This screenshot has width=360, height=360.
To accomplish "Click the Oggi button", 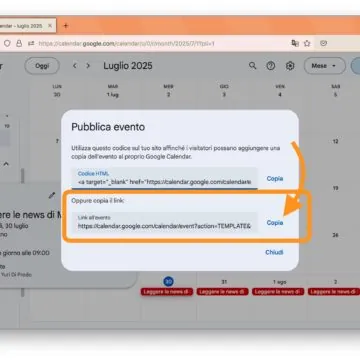I will [x=42, y=66].
